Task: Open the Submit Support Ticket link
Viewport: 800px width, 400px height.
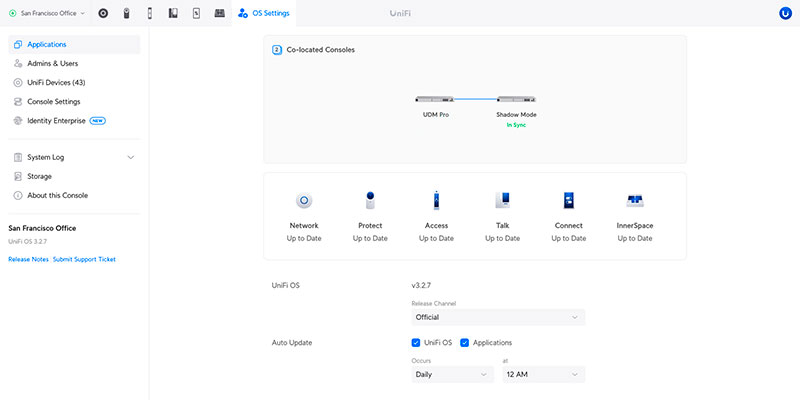Action: pyautogui.click(x=84, y=259)
